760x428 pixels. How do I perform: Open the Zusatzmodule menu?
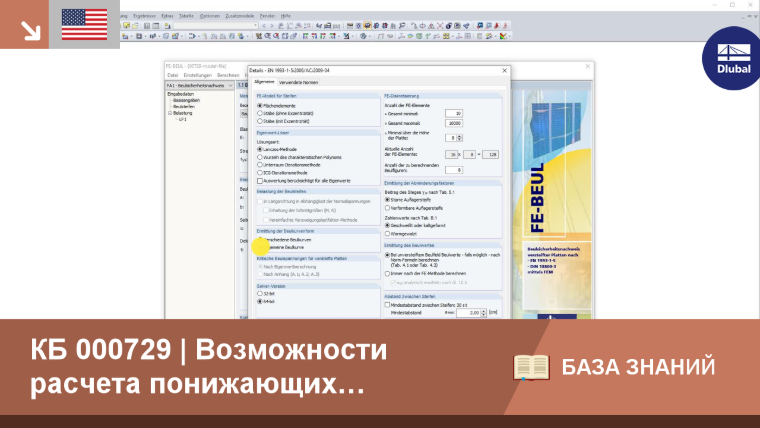[x=239, y=16]
